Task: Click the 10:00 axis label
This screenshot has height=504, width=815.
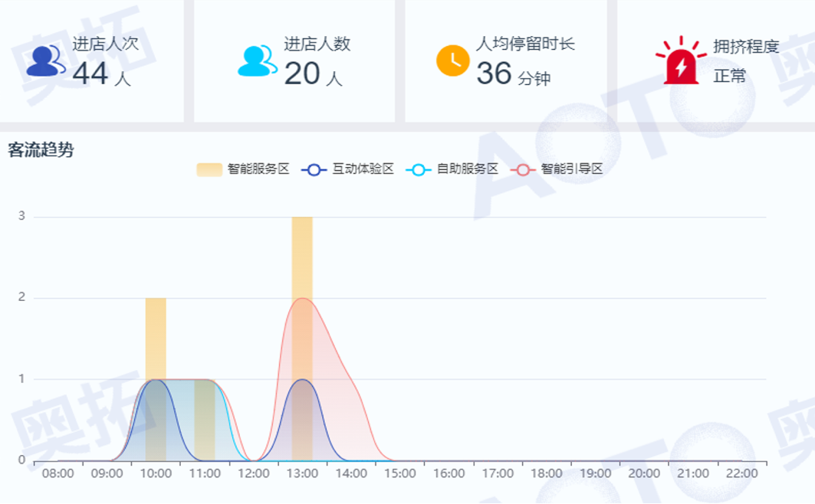Action: [x=156, y=473]
